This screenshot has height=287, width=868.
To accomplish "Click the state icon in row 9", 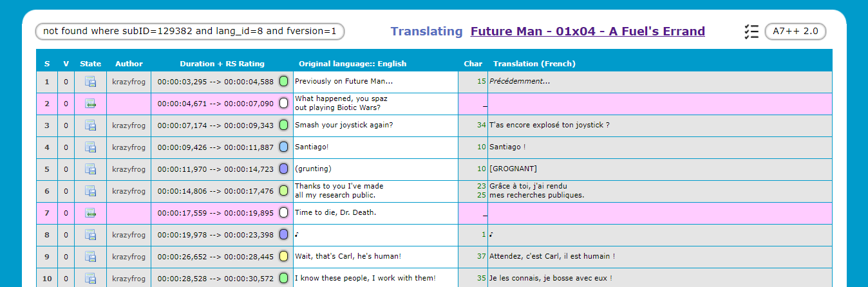I will point(90,257).
